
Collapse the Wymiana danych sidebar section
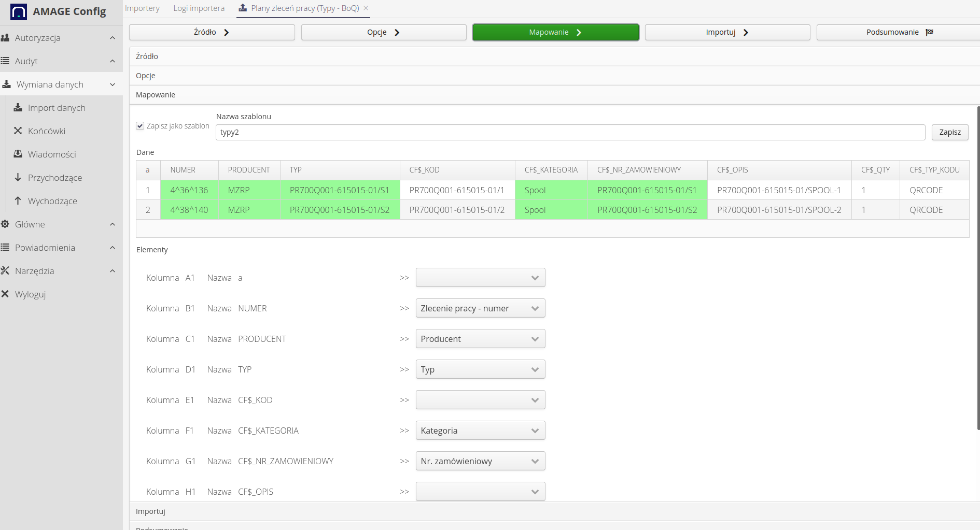pyautogui.click(x=113, y=84)
